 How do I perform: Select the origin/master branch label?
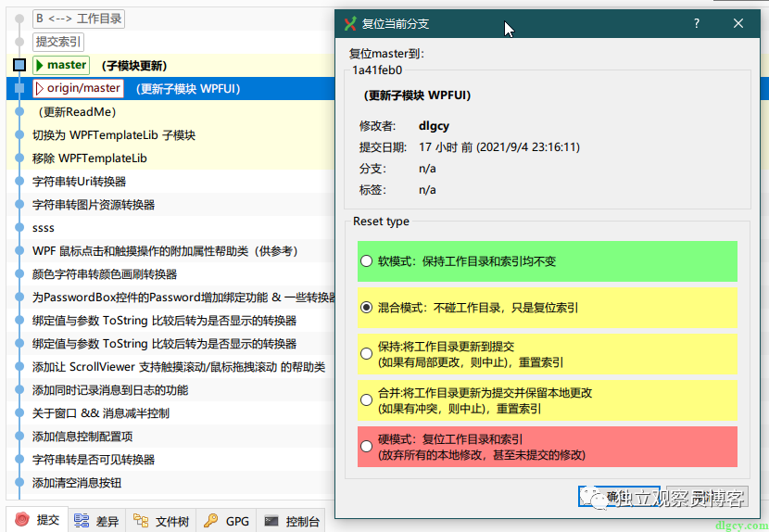click(x=78, y=88)
